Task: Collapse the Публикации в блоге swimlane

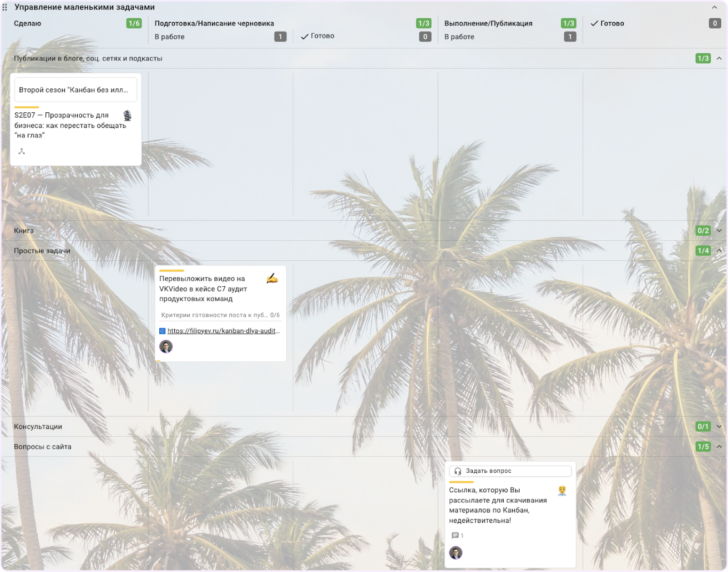Action: (719, 58)
